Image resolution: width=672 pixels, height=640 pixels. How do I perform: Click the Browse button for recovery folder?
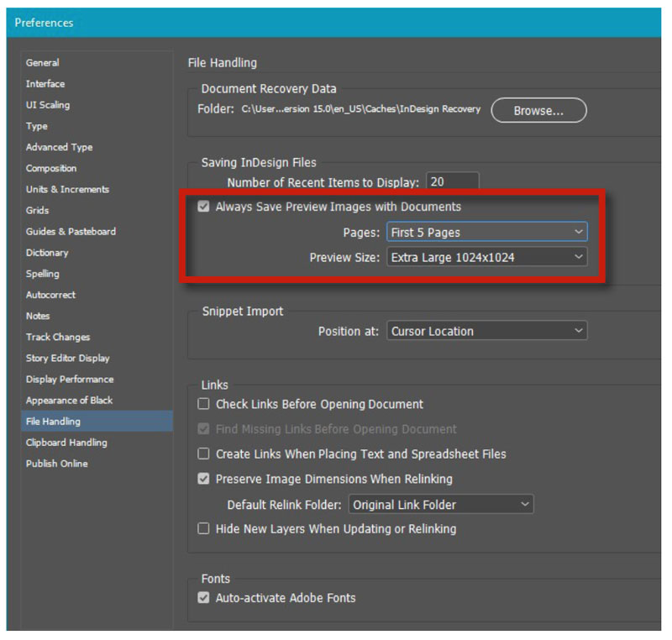tap(538, 111)
